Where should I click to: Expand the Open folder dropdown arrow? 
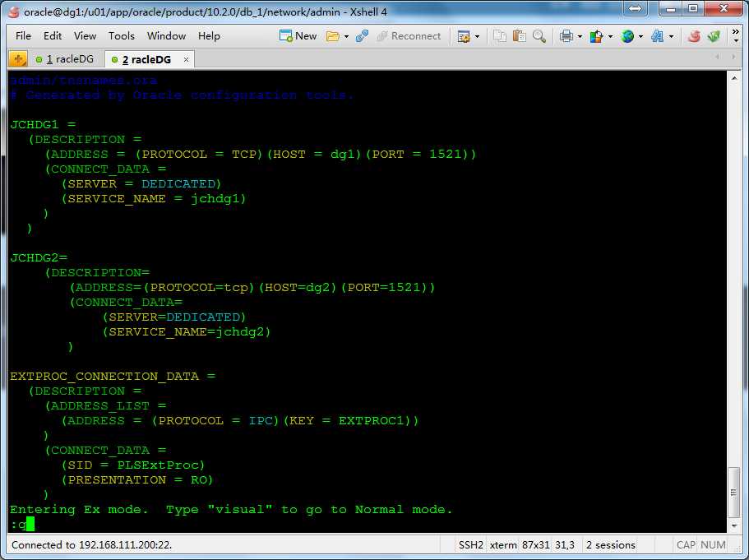point(346,36)
